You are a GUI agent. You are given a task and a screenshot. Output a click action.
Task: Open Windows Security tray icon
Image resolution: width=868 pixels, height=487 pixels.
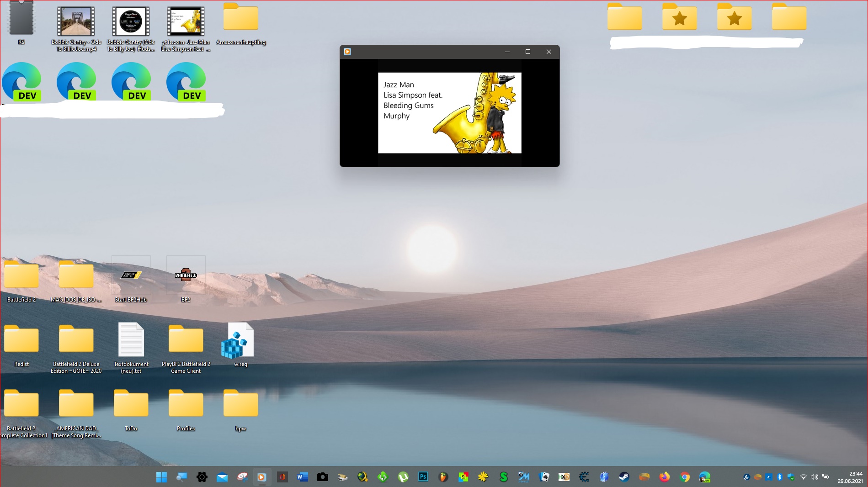click(x=791, y=477)
